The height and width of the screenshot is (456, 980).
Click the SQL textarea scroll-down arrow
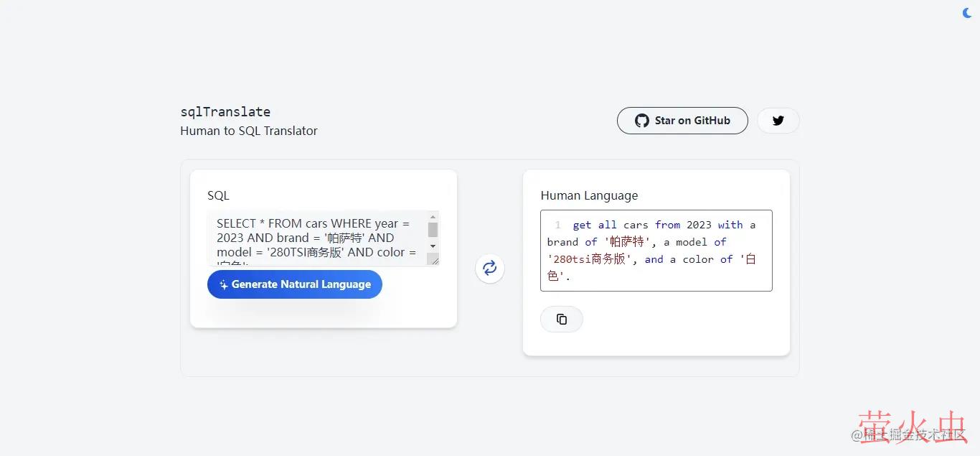pyautogui.click(x=433, y=246)
